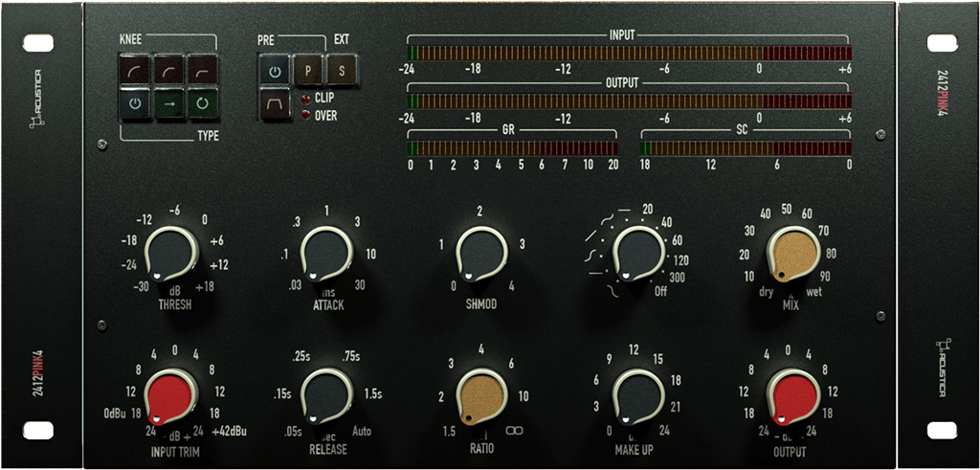Click the tan RATIO knob
Viewport: 980px width, 470px height.
[x=482, y=396]
